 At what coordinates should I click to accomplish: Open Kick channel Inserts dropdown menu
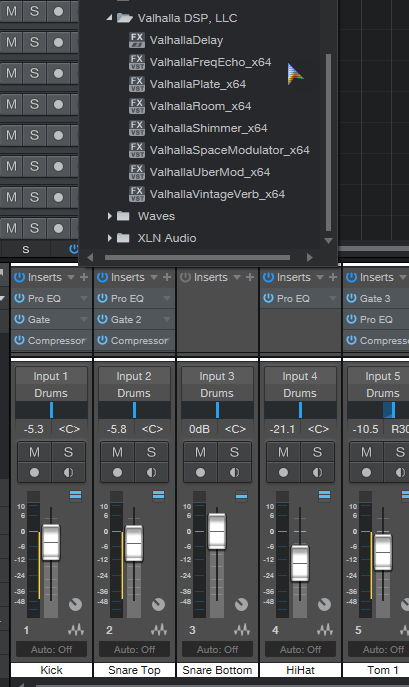pos(70,277)
